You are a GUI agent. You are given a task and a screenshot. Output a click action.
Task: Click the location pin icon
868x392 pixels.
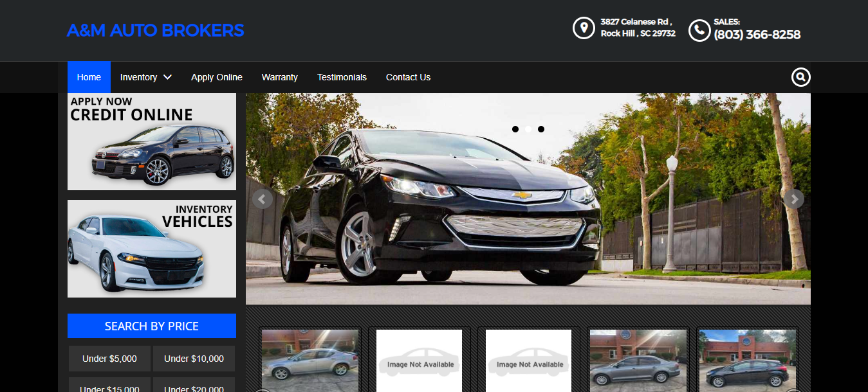point(584,28)
